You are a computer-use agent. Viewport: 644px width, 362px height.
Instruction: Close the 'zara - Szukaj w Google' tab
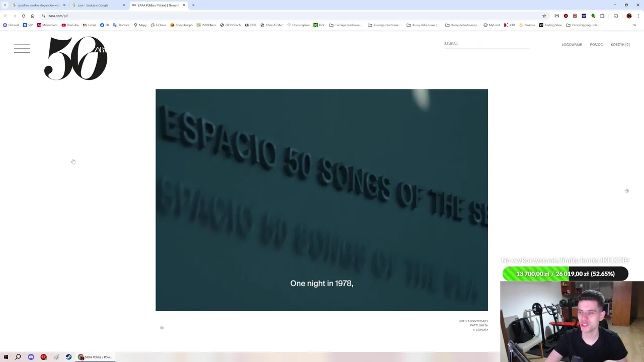click(124, 5)
